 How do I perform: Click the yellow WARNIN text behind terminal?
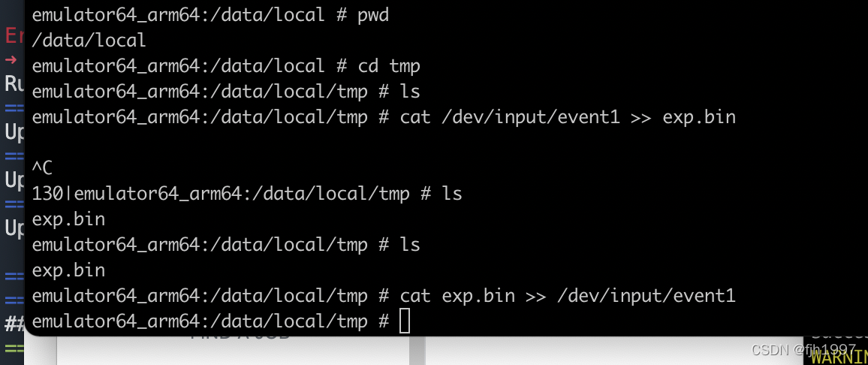839,357
